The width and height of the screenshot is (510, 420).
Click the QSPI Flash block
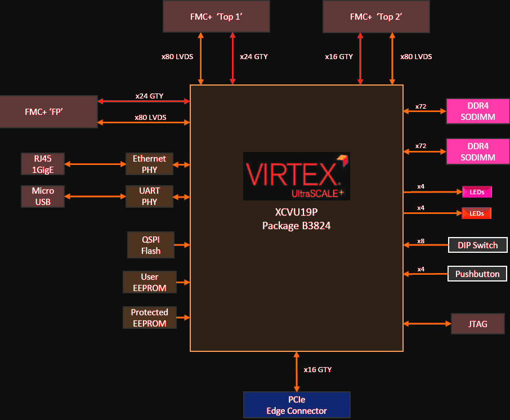click(x=151, y=245)
